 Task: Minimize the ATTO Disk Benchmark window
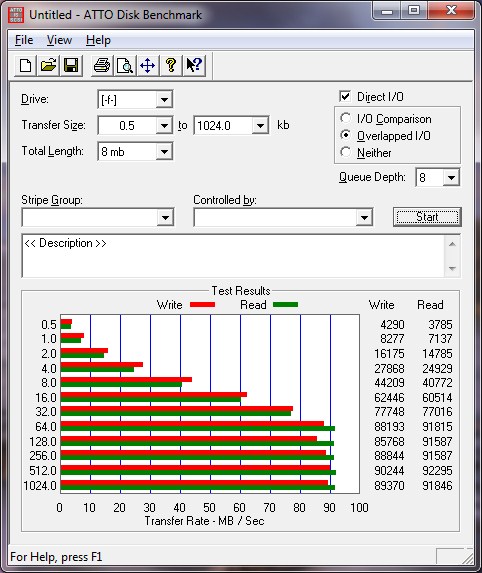387,11
